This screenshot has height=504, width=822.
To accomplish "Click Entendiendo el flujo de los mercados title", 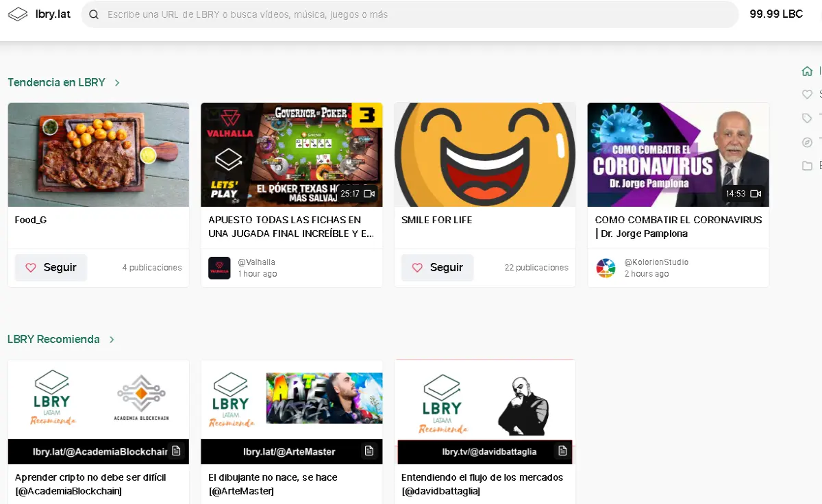I will tap(482, 484).
